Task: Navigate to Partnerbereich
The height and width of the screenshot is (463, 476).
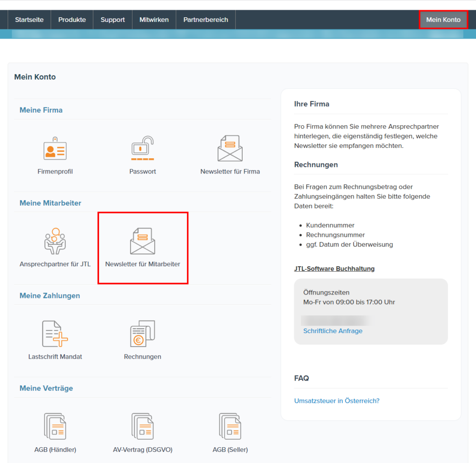Action: point(205,20)
